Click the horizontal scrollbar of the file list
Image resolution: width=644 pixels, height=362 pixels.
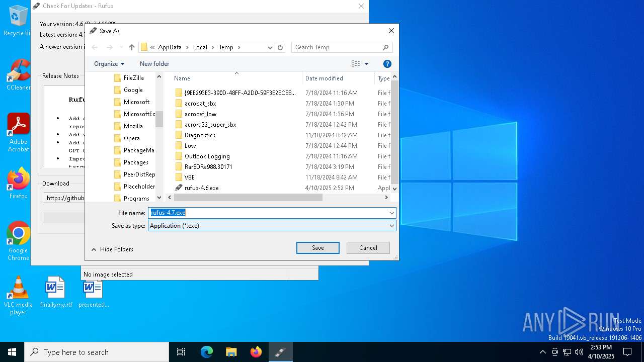(249, 198)
